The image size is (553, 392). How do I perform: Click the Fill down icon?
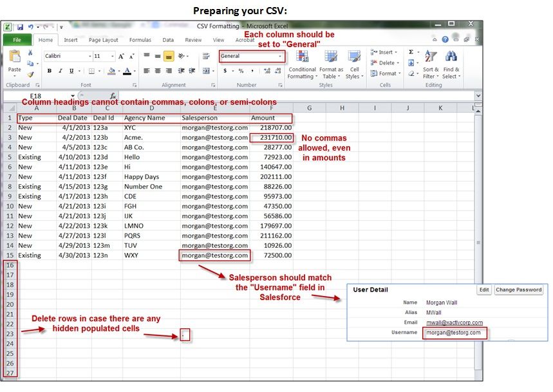tap(411, 62)
